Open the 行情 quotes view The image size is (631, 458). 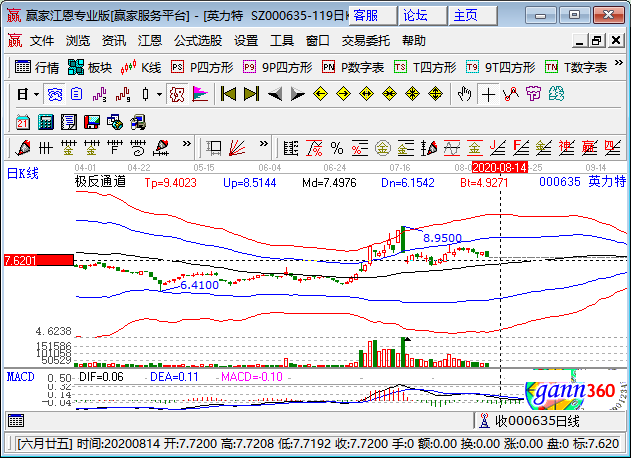[x=37, y=67]
